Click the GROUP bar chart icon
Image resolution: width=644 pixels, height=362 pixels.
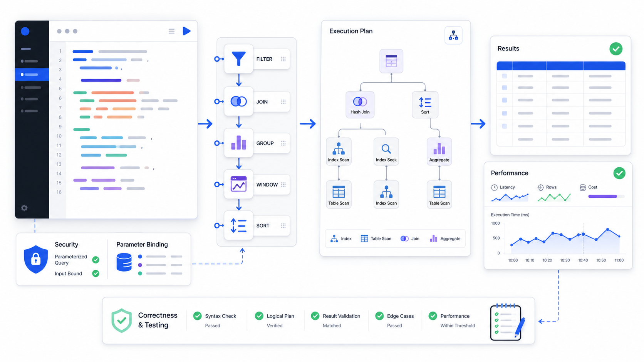click(239, 143)
